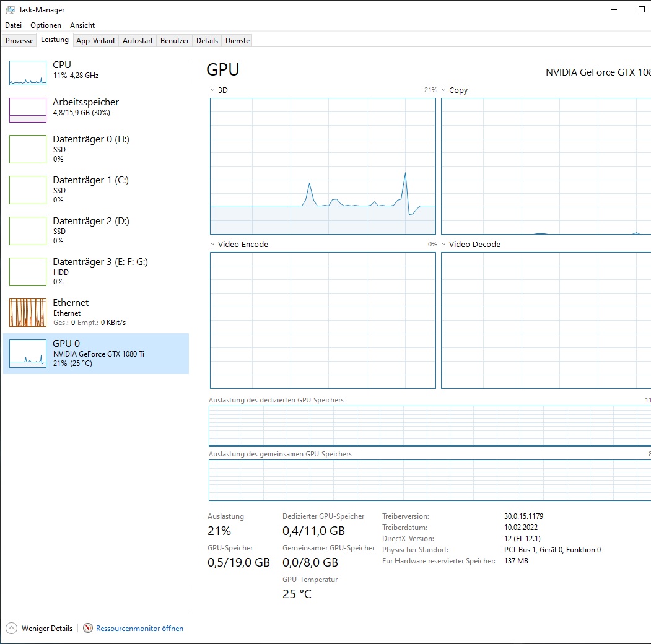The image size is (651, 644).
Task: Select the CPU mini graph thumbnail
Action: [x=28, y=73]
